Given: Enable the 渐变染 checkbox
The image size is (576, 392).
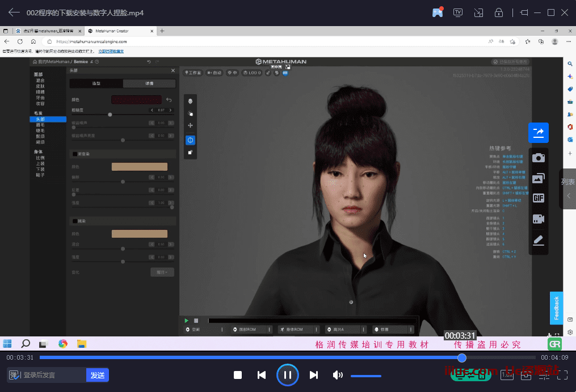Looking at the screenshot, I should click(x=75, y=154).
